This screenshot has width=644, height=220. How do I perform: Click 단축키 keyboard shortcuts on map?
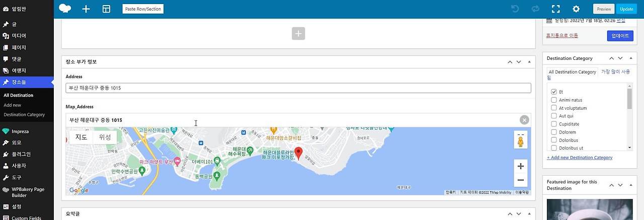[450, 192]
